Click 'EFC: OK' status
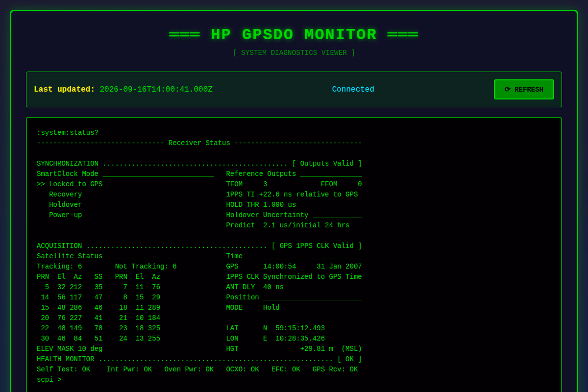 coord(286,369)
